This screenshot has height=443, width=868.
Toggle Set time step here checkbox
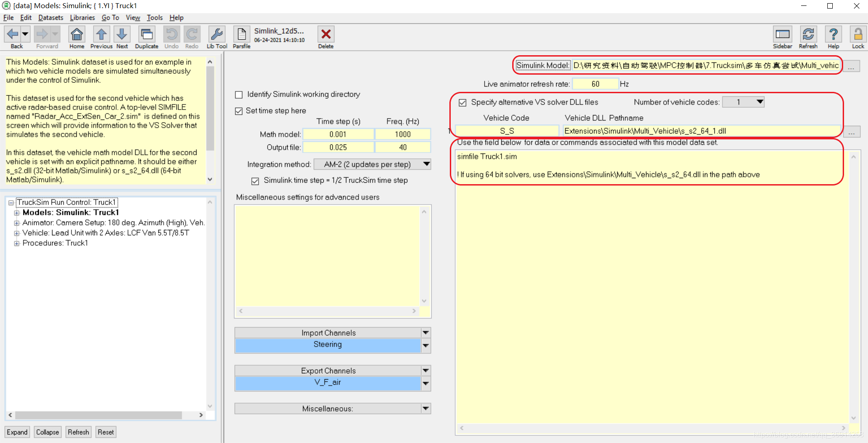[x=239, y=111]
